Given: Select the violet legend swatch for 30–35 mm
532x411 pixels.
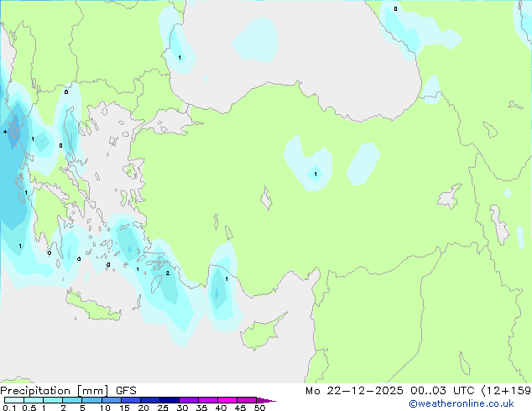Looking at the screenshot, I should point(189,400).
